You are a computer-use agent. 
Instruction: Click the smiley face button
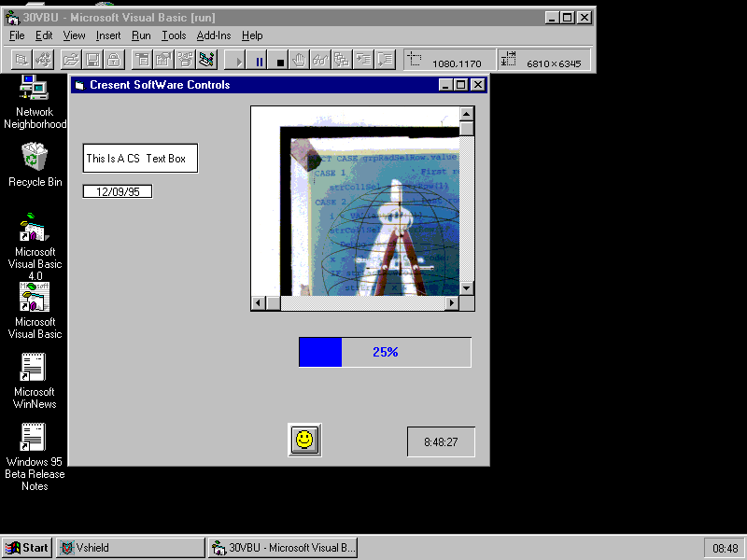click(304, 440)
